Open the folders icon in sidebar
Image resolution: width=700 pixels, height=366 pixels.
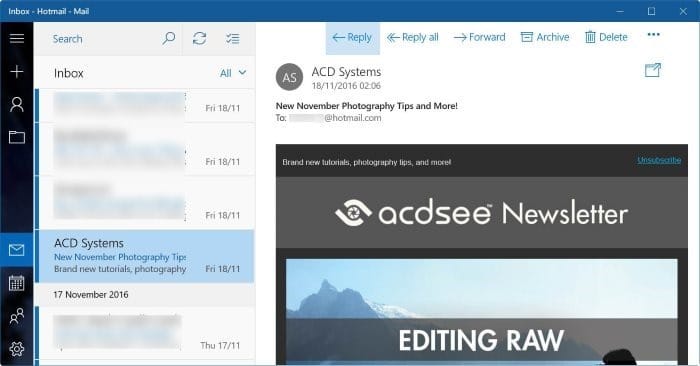click(17, 137)
